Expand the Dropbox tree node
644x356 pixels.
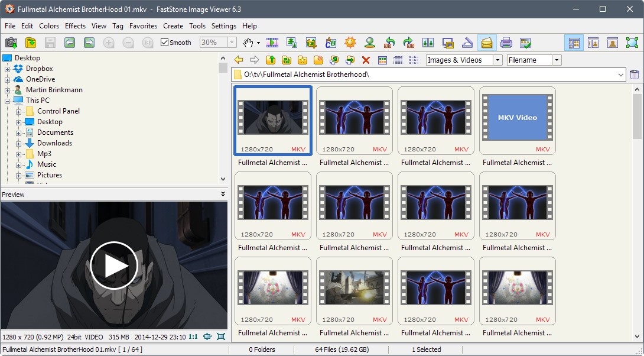pyautogui.click(x=8, y=69)
